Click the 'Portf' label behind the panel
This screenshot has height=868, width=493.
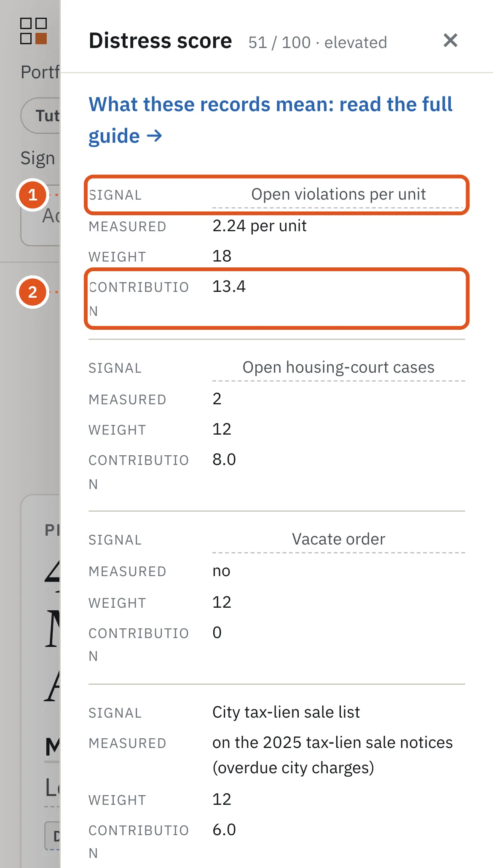coord(40,72)
